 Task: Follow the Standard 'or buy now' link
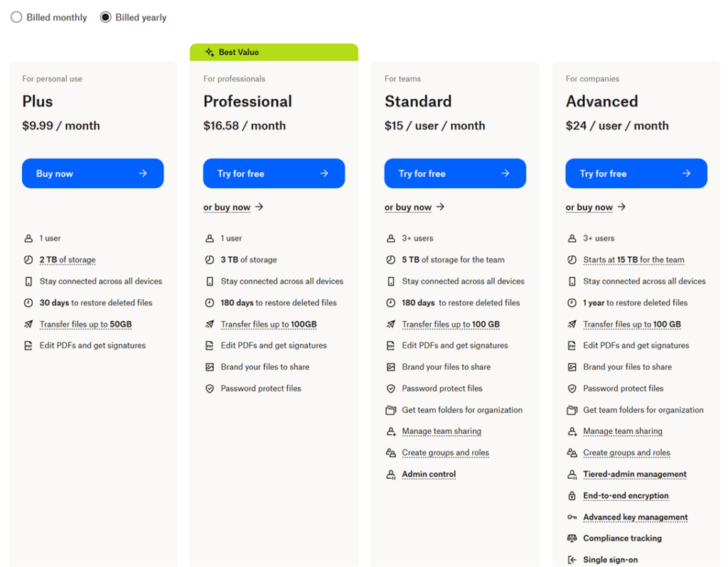pos(408,207)
